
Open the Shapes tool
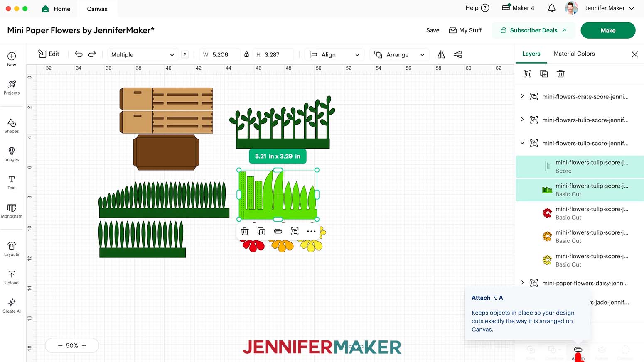(12, 126)
